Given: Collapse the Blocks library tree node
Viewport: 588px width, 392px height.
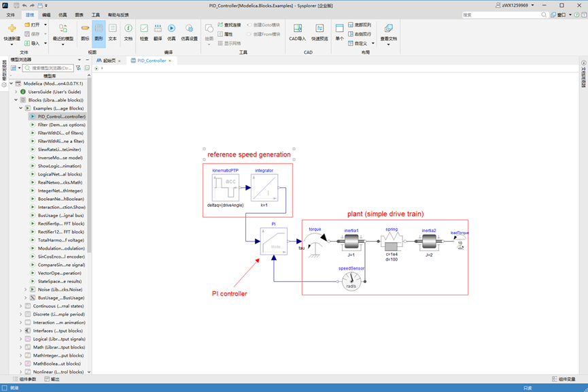Looking at the screenshot, I should click(16, 100).
